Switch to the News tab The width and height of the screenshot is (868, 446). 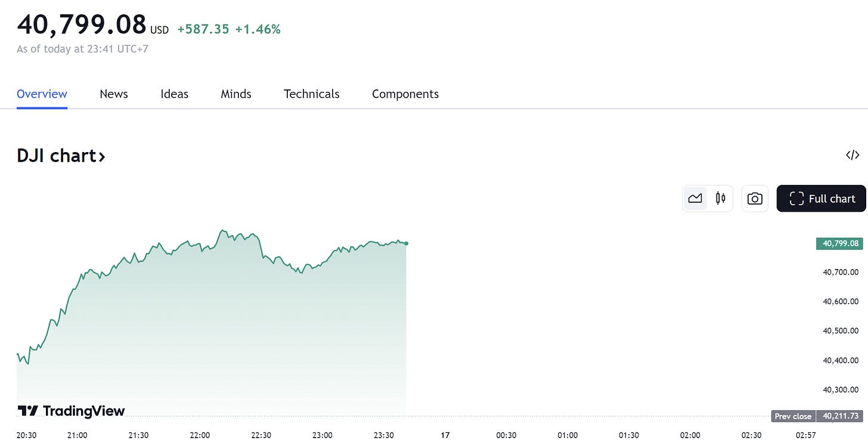click(114, 94)
